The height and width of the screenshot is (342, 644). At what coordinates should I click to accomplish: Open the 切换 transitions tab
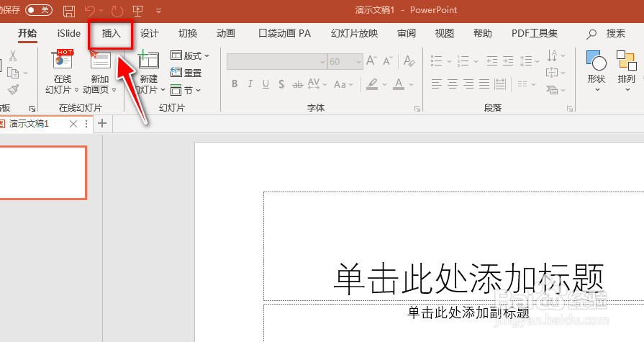[188, 33]
